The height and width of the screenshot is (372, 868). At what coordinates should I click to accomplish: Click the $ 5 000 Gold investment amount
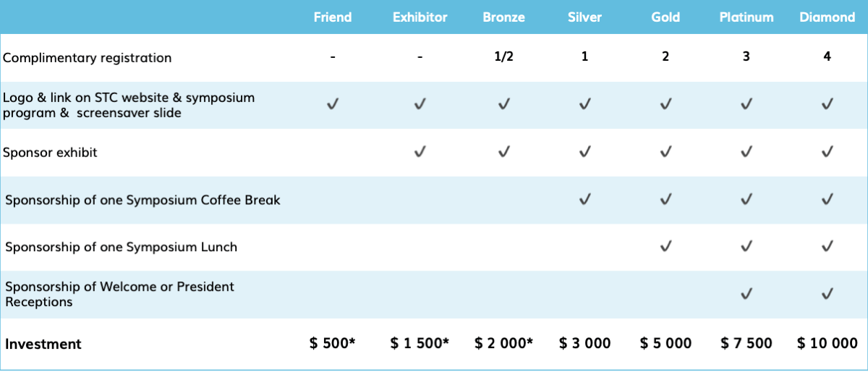665,343
